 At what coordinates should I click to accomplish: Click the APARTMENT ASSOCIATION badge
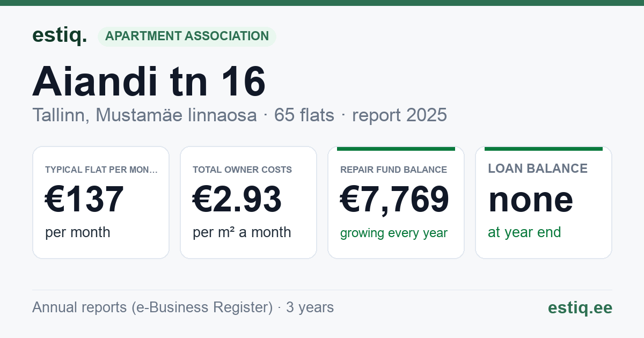(x=187, y=36)
